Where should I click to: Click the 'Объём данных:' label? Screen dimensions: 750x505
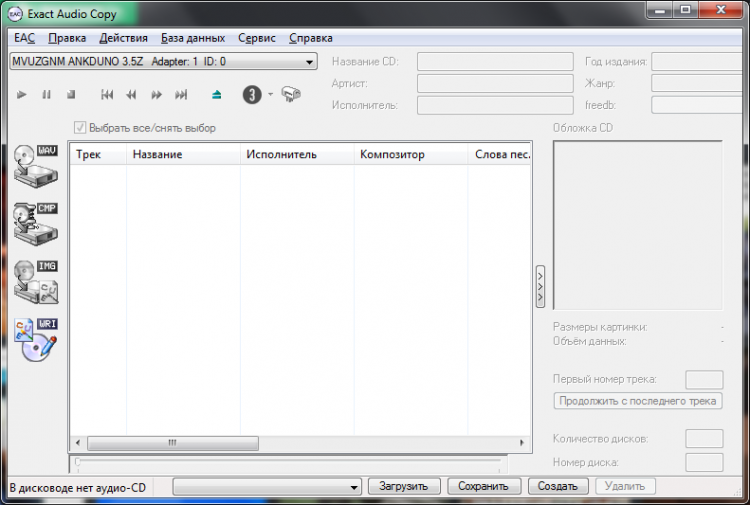click(589, 341)
